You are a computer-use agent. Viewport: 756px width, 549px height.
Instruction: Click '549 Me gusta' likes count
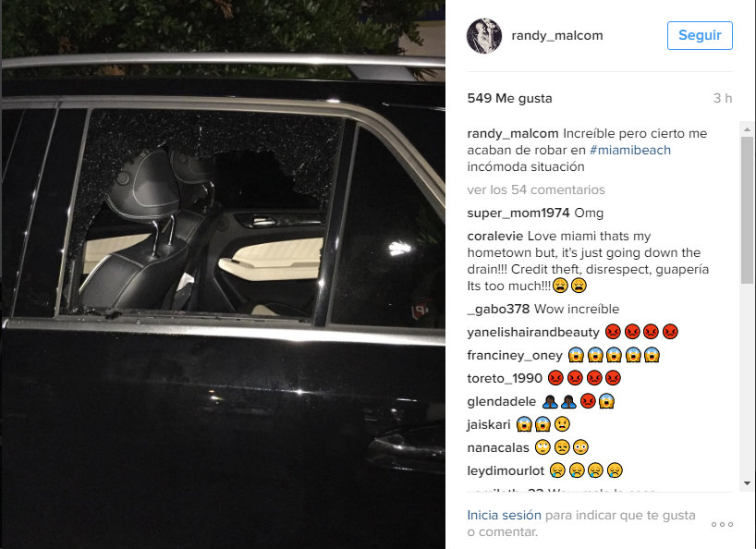(x=509, y=98)
